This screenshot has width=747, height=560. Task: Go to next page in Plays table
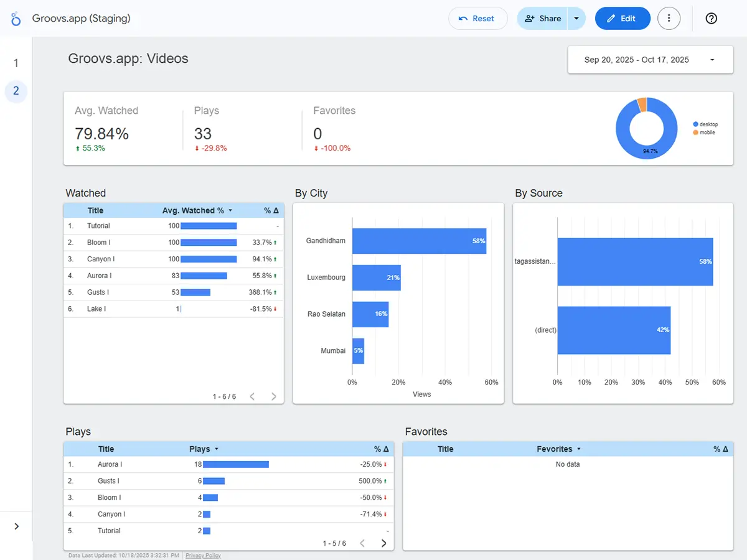tap(383, 543)
